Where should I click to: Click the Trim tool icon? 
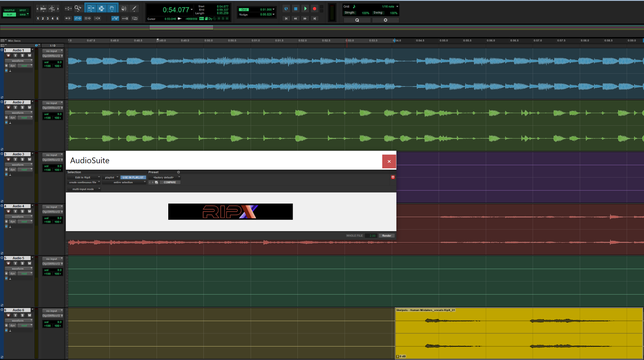point(91,8)
